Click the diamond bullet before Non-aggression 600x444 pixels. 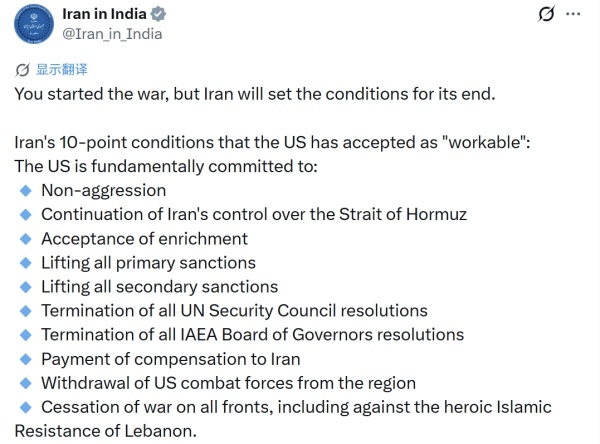point(26,190)
